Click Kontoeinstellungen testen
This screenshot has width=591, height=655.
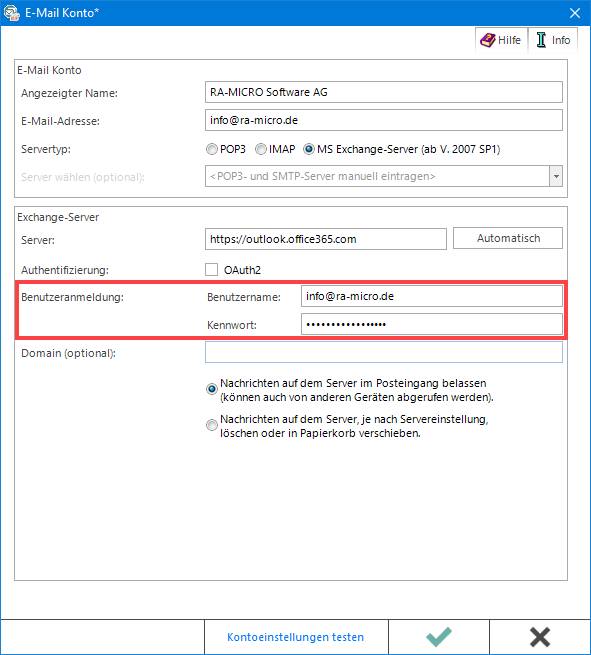point(296,637)
